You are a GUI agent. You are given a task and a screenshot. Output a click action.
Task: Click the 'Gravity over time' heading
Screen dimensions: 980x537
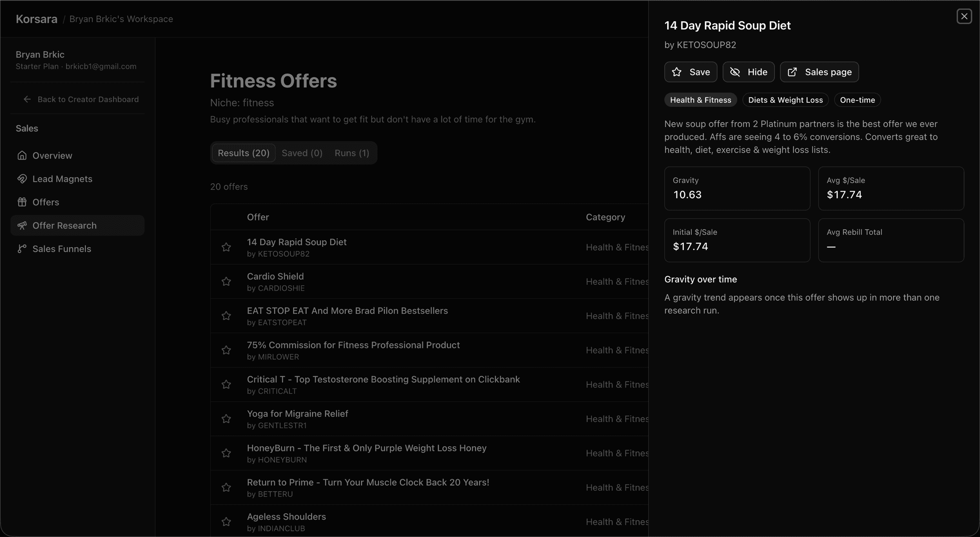pos(700,280)
